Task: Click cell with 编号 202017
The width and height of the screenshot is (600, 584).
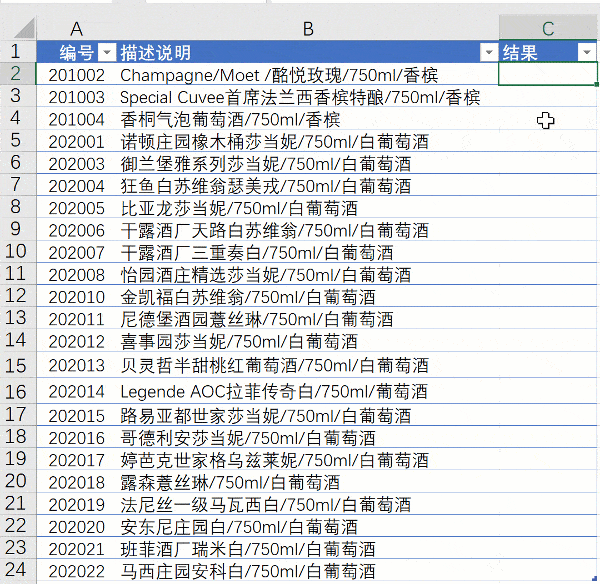Action: click(x=77, y=459)
